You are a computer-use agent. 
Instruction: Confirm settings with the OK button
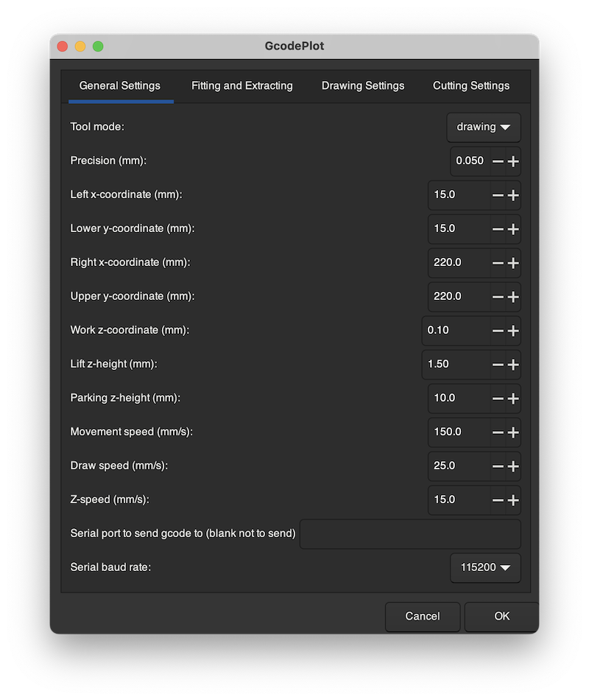(x=501, y=616)
